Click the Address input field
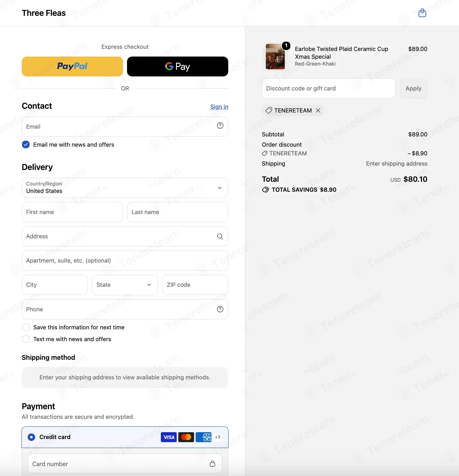Image resolution: width=459 pixels, height=476 pixels. pos(125,236)
